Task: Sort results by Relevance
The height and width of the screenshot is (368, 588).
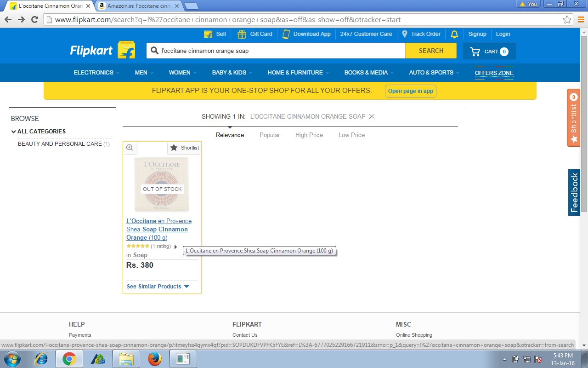Action: [230, 135]
